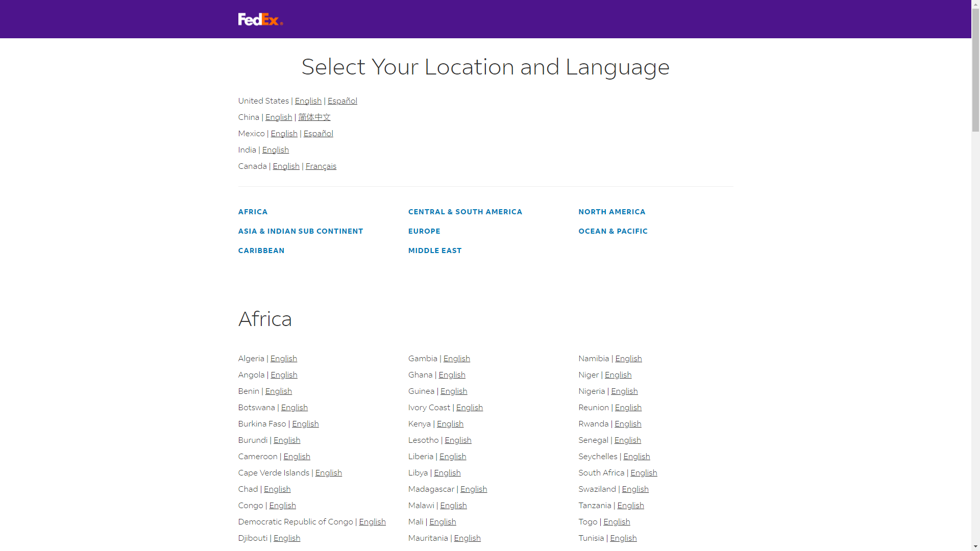Select English for Madagascar
This screenshot has width=980, height=551.
pos(474,489)
